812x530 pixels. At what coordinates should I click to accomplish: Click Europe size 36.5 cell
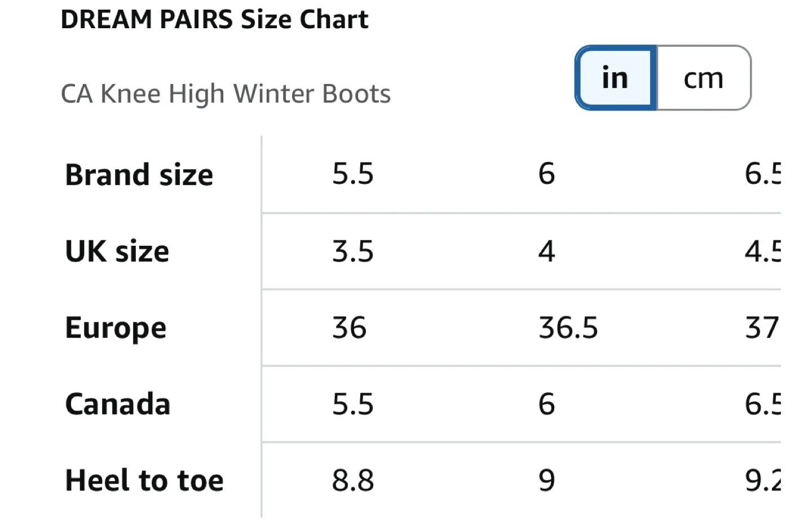[567, 328]
